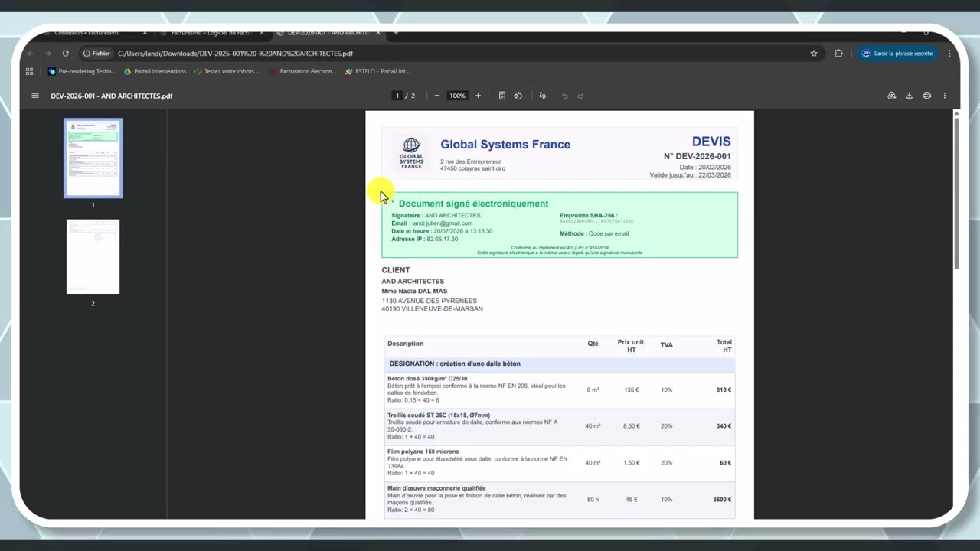This screenshot has height=551, width=980.
Task: Save PDF to Drive icon
Action: click(x=892, y=96)
